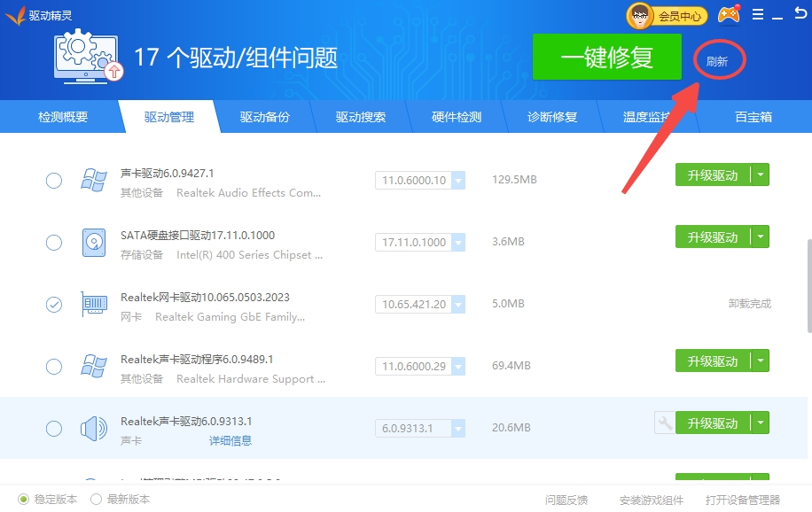Expand arrow beside 升级驱动 for SATA driver
The height and width of the screenshot is (512, 812).
click(761, 237)
